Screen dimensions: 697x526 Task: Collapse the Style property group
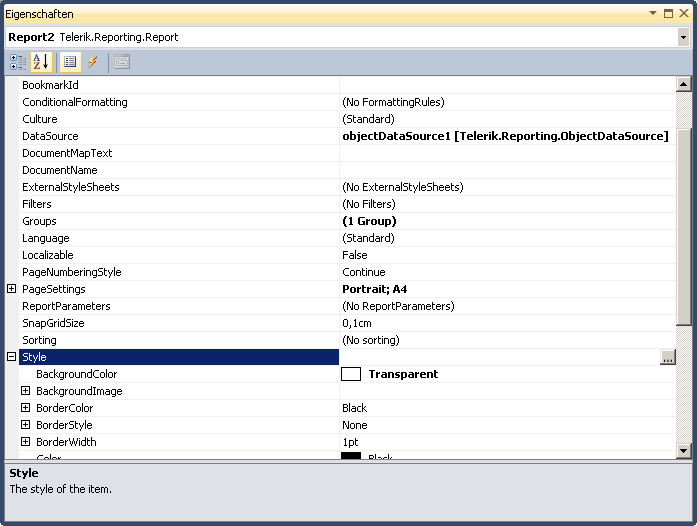[12, 357]
